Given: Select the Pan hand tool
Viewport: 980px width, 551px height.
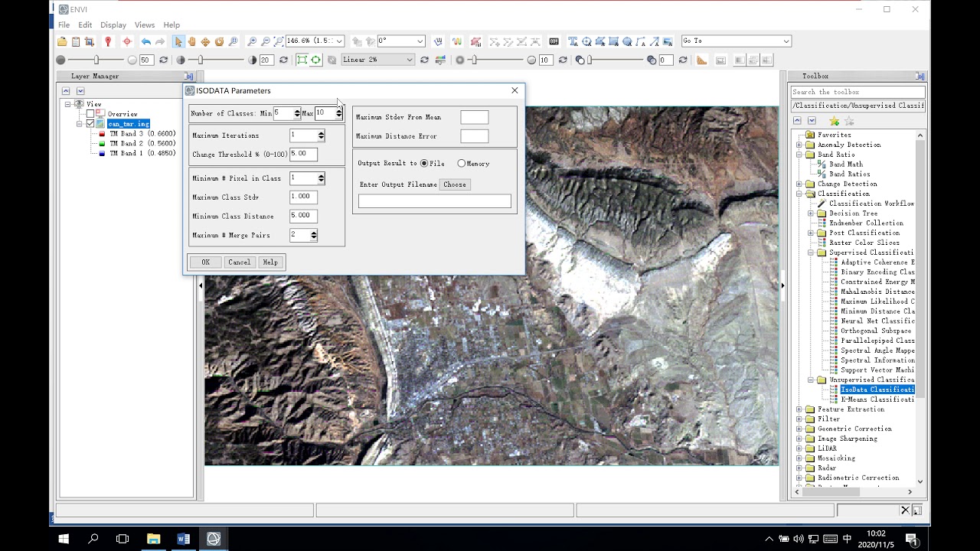Looking at the screenshot, I should 191,41.
